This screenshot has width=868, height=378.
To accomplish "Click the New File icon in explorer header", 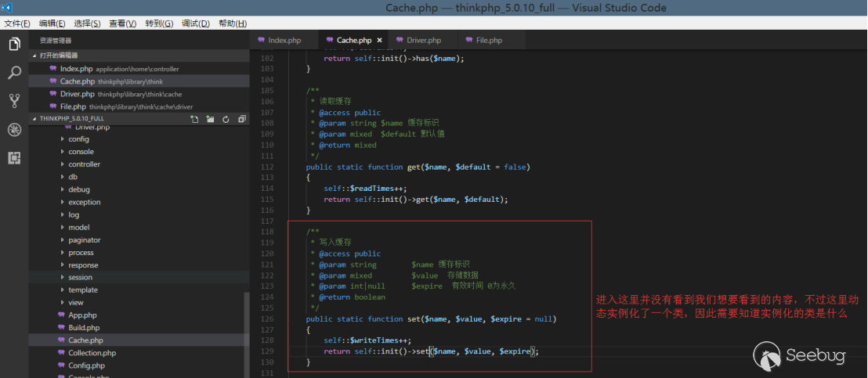I will 194,119.
